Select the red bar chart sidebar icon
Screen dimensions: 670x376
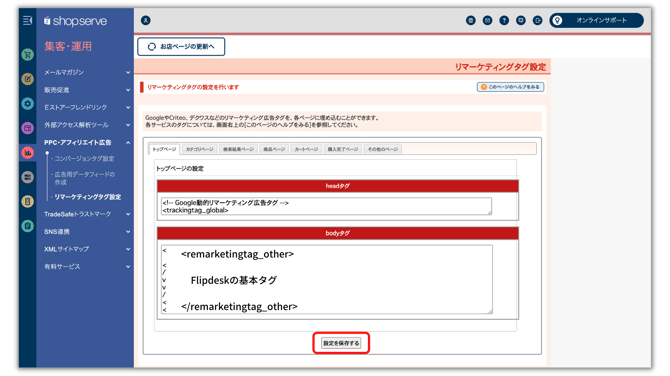28,153
